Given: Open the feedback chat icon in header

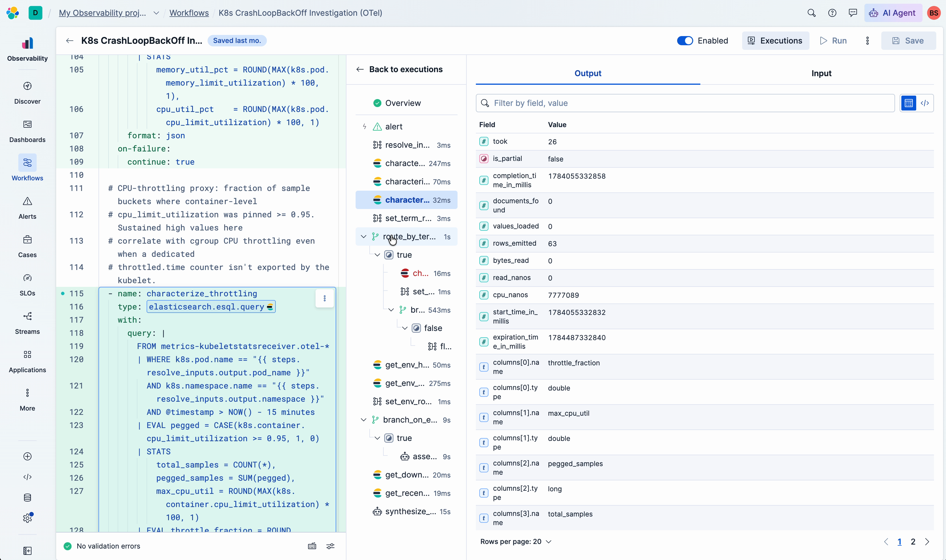Looking at the screenshot, I should tap(852, 13).
